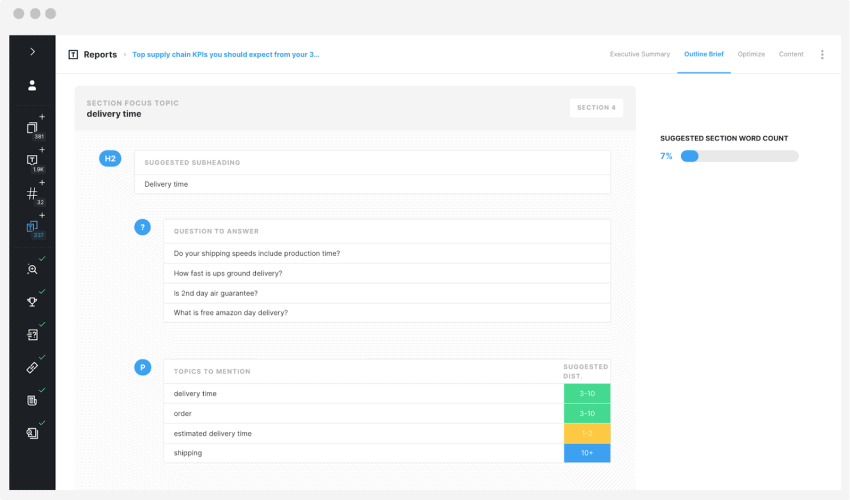Screen dimensions: 850x500
Task: Click the yellow 1-2 distribution swatch
Action: point(587,433)
